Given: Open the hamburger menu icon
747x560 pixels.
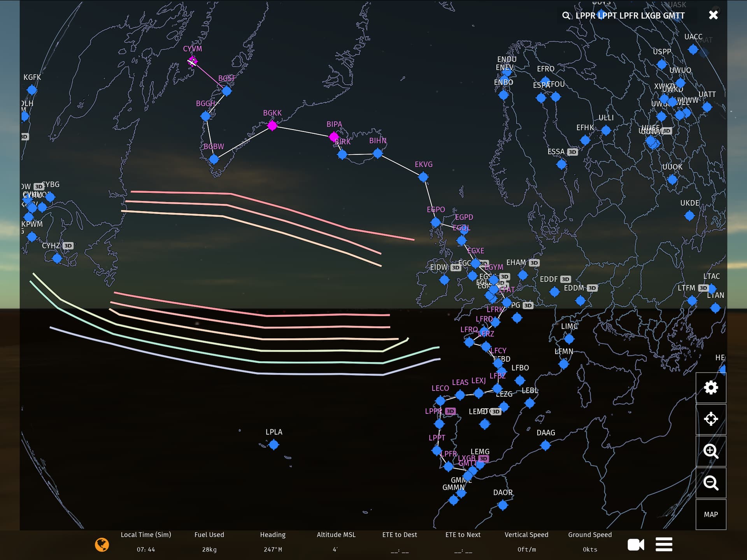Looking at the screenshot, I should coord(664,544).
